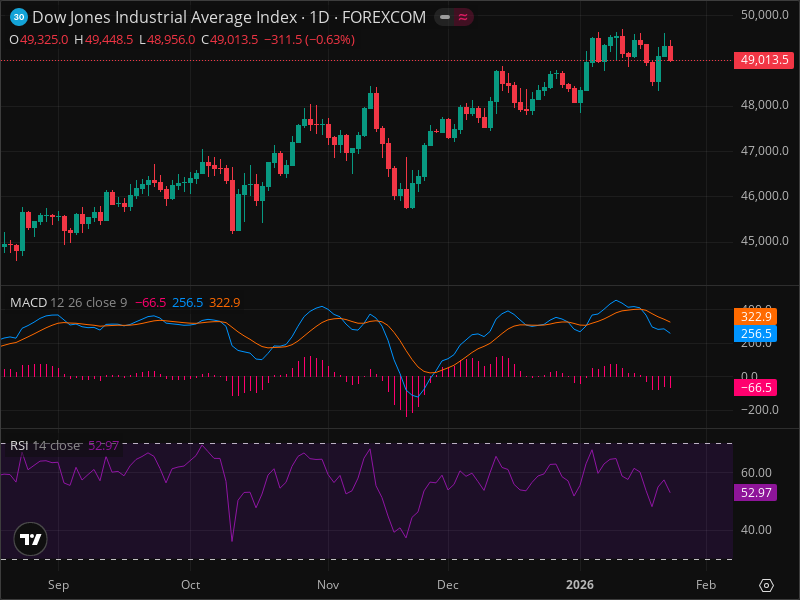The height and width of the screenshot is (600, 800).
Task: Click the low value 48,956.0
Action: tap(171, 40)
